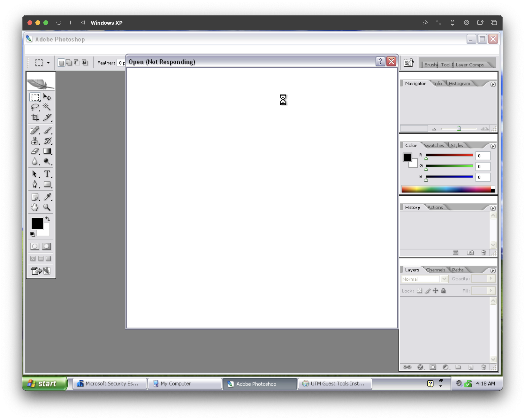Select the Pen tool

click(x=35, y=184)
